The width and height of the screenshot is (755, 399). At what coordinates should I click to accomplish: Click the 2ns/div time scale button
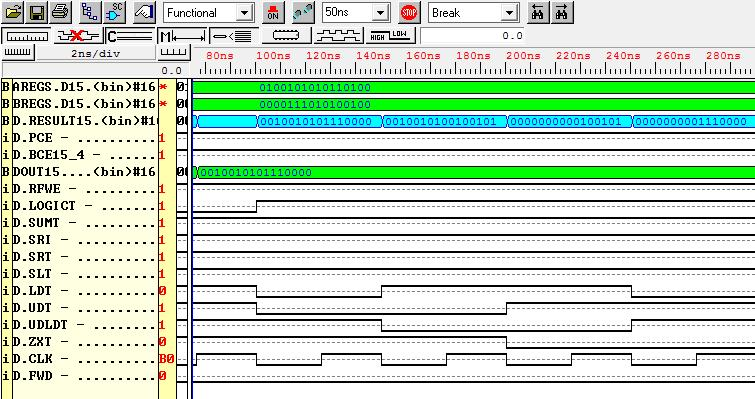[x=96, y=53]
